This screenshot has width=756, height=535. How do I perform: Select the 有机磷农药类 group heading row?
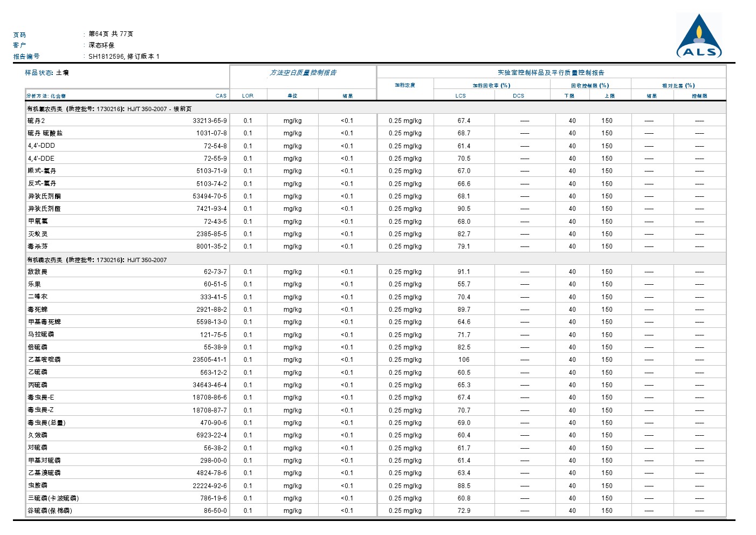tap(97, 260)
